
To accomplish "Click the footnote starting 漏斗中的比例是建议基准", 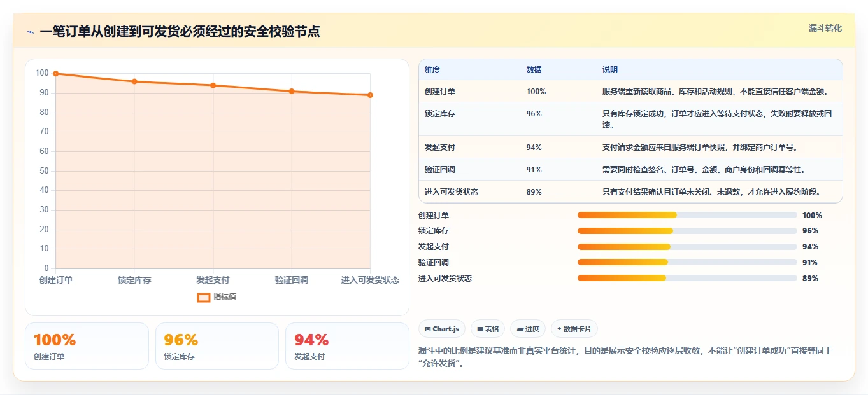I will pyautogui.click(x=625, y=357).
